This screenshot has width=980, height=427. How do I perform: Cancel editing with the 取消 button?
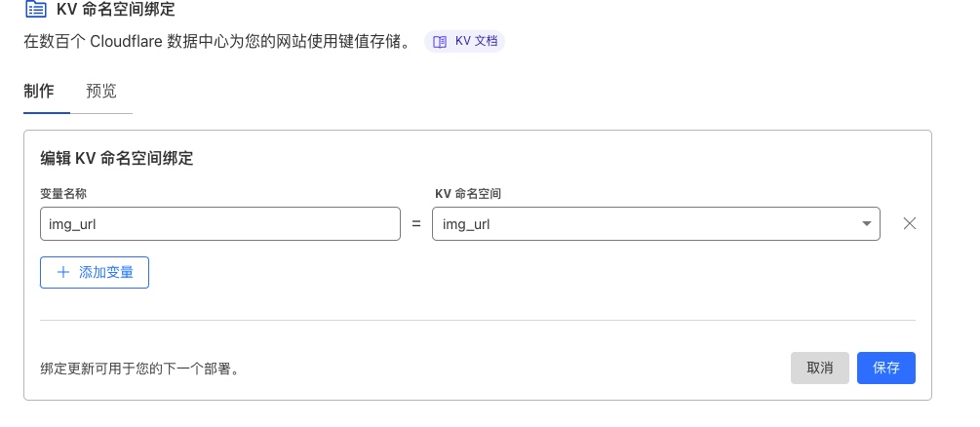coord(819,368)
